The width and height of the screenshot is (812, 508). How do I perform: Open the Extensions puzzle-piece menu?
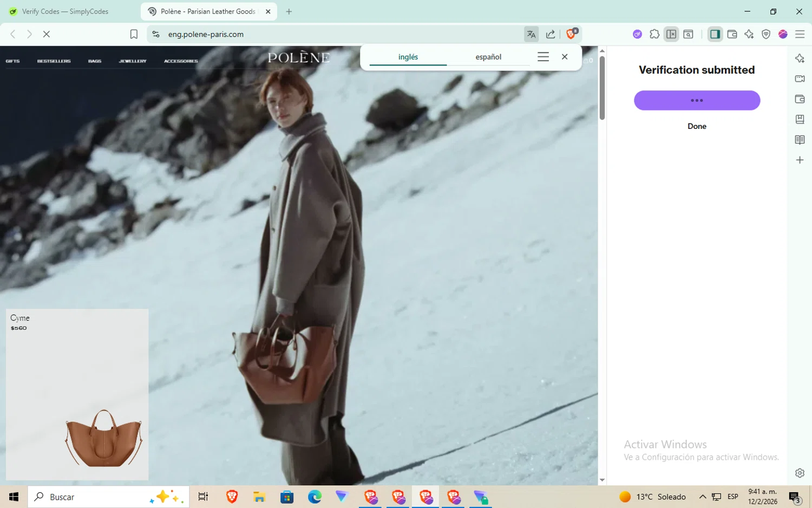coord(654,34)
